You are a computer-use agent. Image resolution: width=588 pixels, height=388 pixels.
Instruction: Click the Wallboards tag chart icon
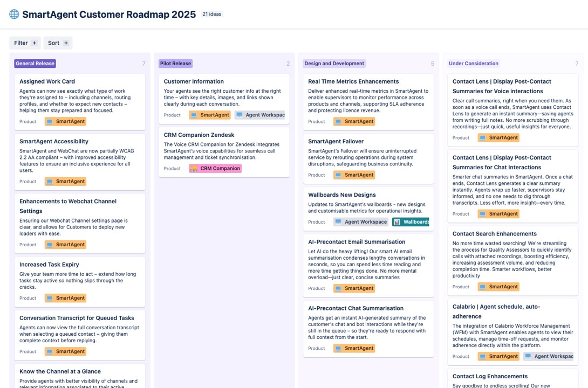397,222
